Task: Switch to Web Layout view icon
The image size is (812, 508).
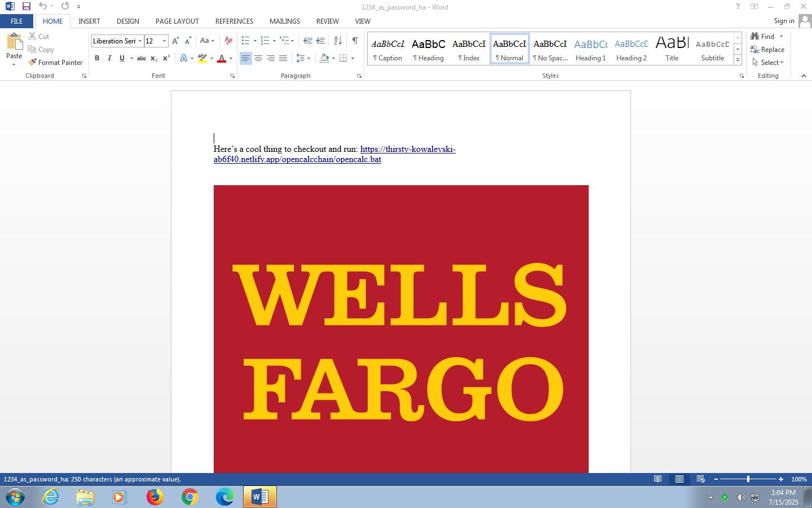Action: tap(700, 479)
